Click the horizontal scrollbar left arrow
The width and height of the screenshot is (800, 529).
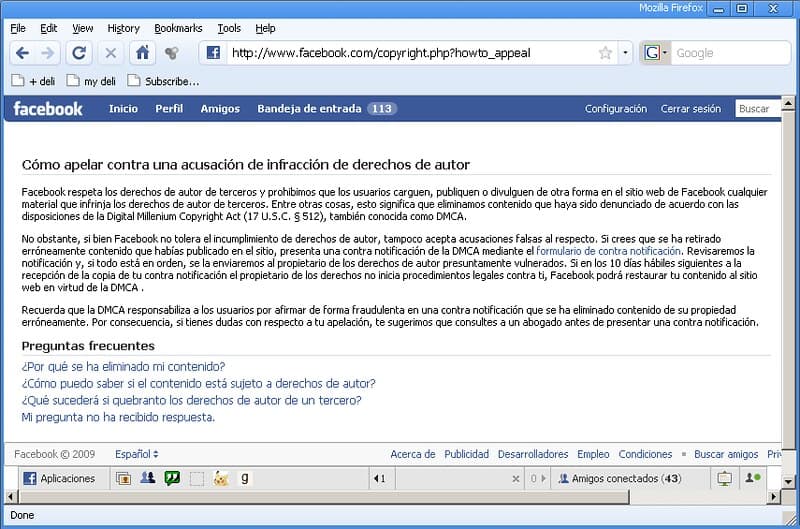pyautogui.click(x=10, y=496)
